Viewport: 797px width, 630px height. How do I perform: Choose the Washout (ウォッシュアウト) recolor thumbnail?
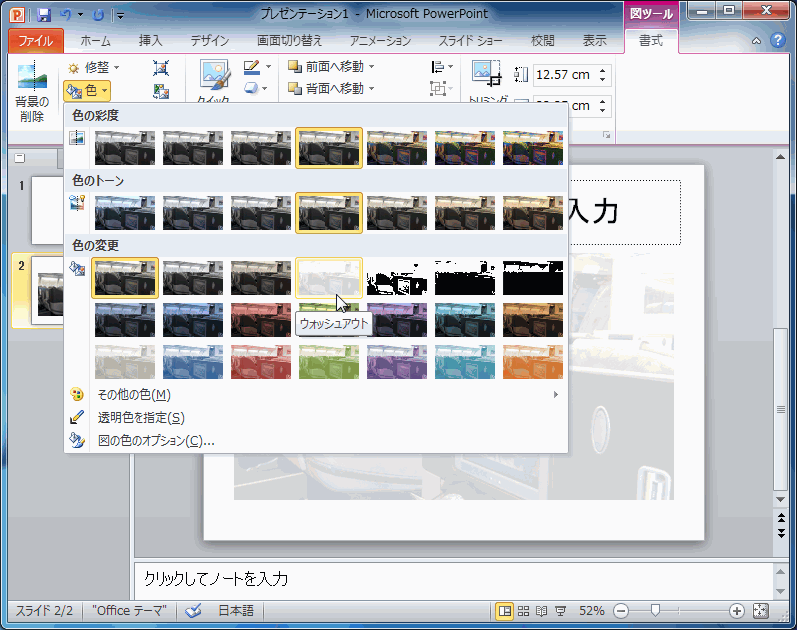[x=329, y=278]
